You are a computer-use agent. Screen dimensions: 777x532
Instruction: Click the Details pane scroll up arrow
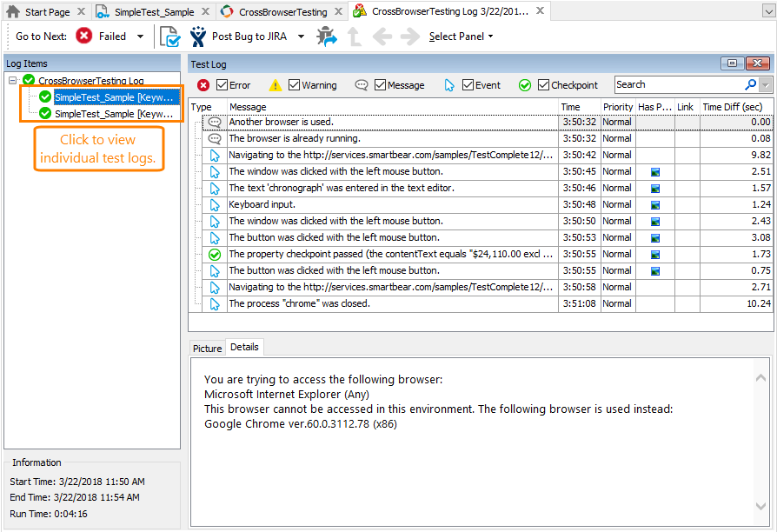[x=760, y=378]
